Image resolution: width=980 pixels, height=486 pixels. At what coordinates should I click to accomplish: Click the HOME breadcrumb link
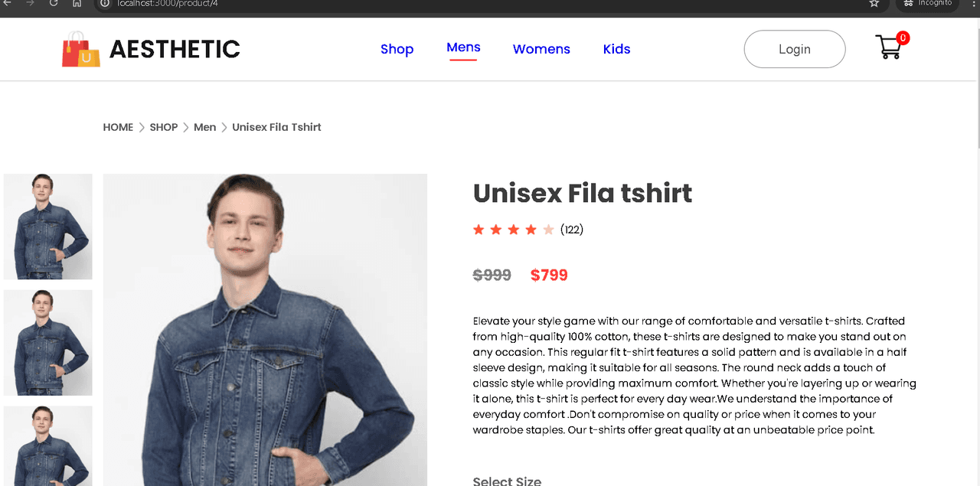pyautogui.click(x=118, y=127)
